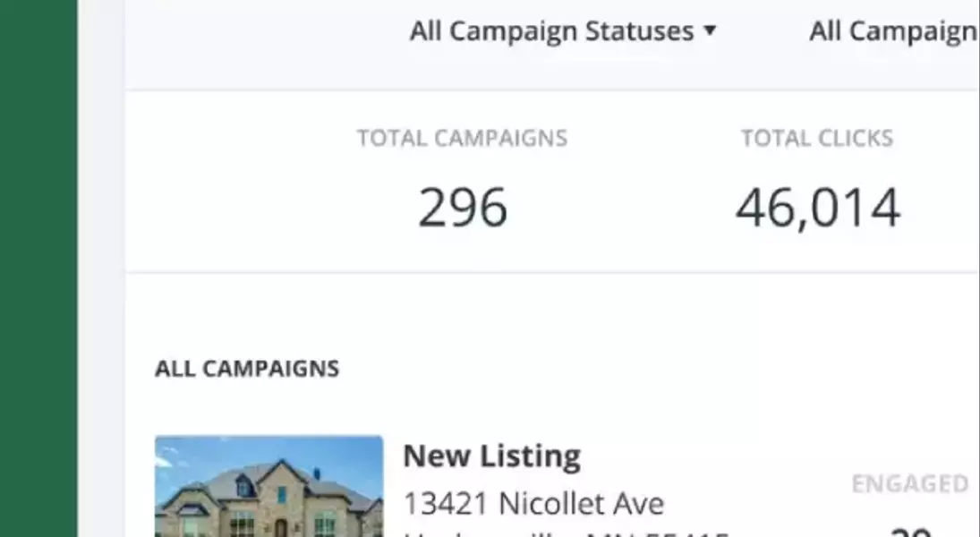Select the TOTAL CAMPAIGNS label
This screenshot has width=980, height=537.
tap(462, 139)
